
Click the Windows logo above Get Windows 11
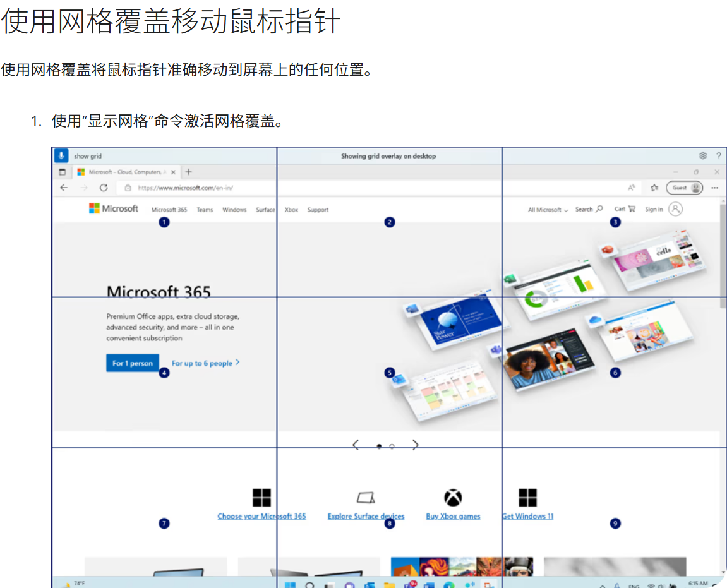[527, 498]
